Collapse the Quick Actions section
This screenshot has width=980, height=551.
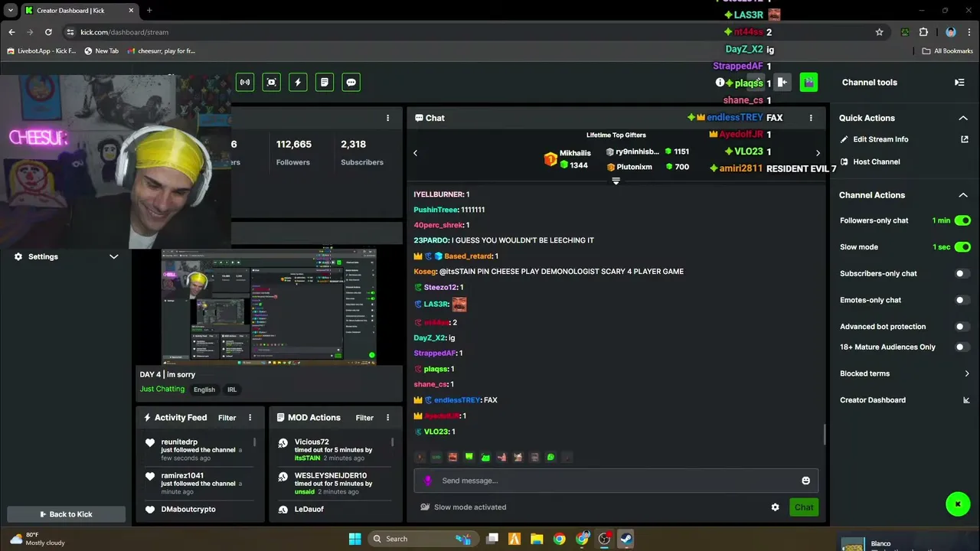(x=963, y=118)
